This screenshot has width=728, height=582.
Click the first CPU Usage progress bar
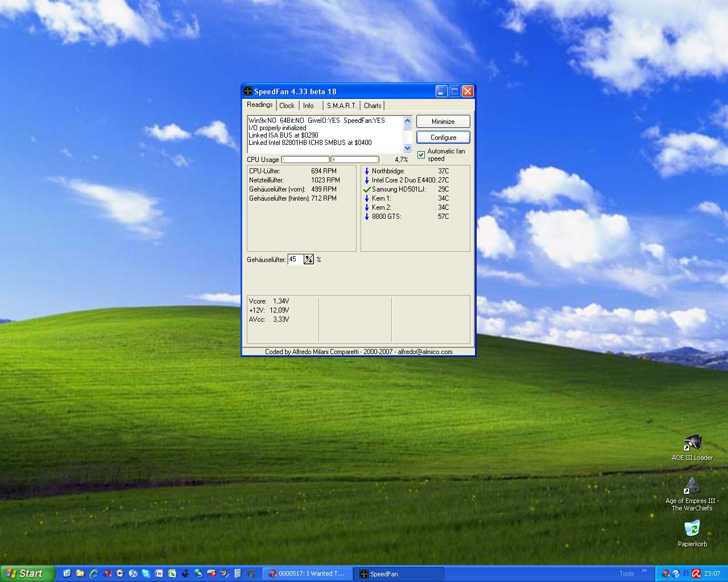(305, 160)
